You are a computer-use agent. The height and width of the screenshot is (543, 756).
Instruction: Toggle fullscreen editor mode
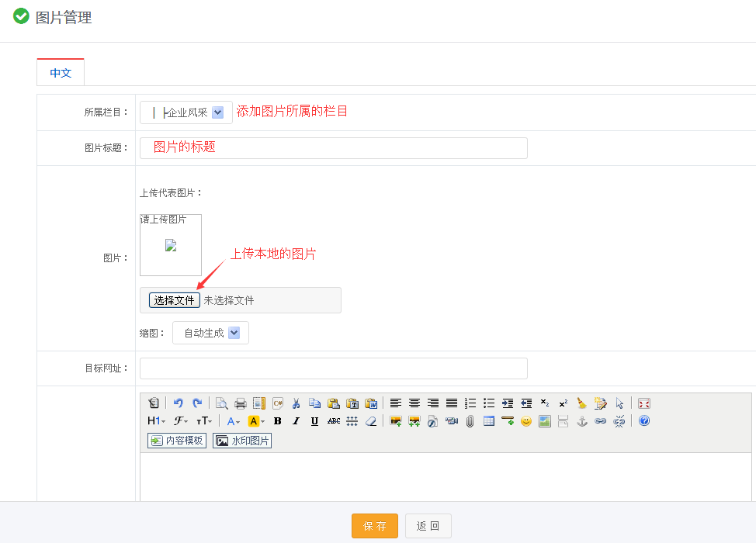point(643,403)
